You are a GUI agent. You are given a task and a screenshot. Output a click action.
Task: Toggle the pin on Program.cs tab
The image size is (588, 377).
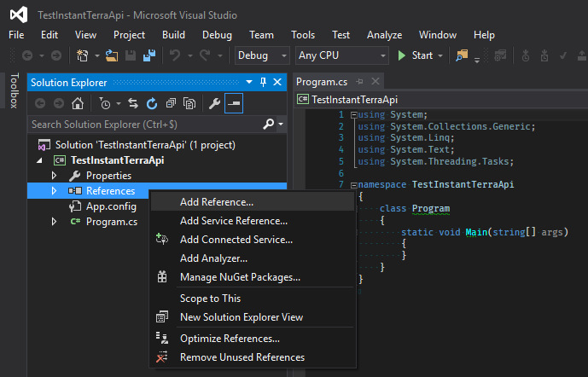pos(360,81)
